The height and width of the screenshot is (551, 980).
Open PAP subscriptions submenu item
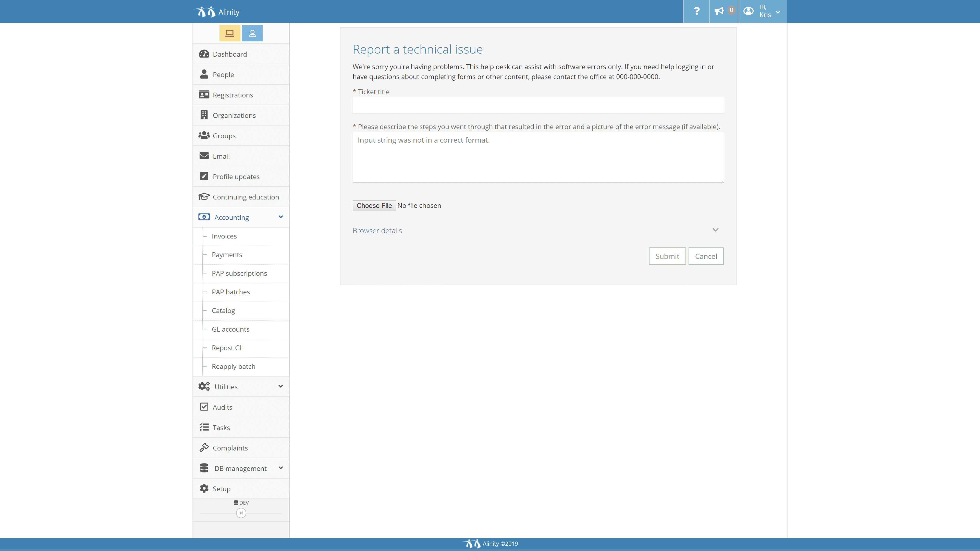(241, 273)
